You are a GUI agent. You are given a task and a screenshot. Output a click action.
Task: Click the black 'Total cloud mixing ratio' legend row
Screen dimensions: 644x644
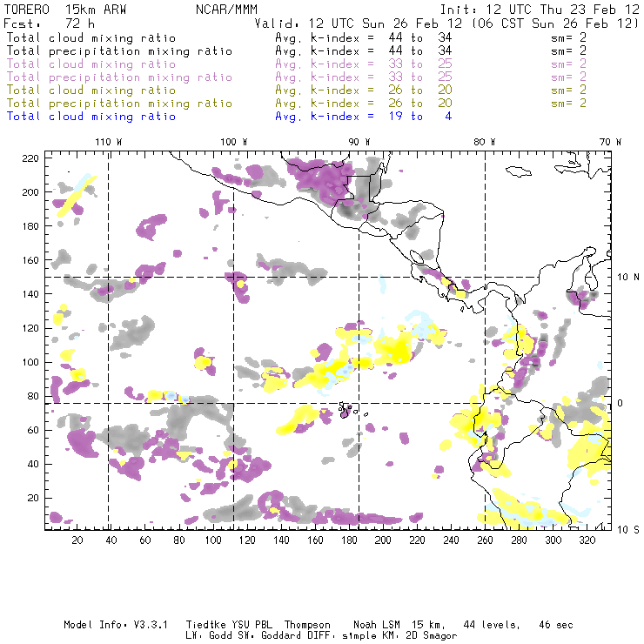pos(297,37)
